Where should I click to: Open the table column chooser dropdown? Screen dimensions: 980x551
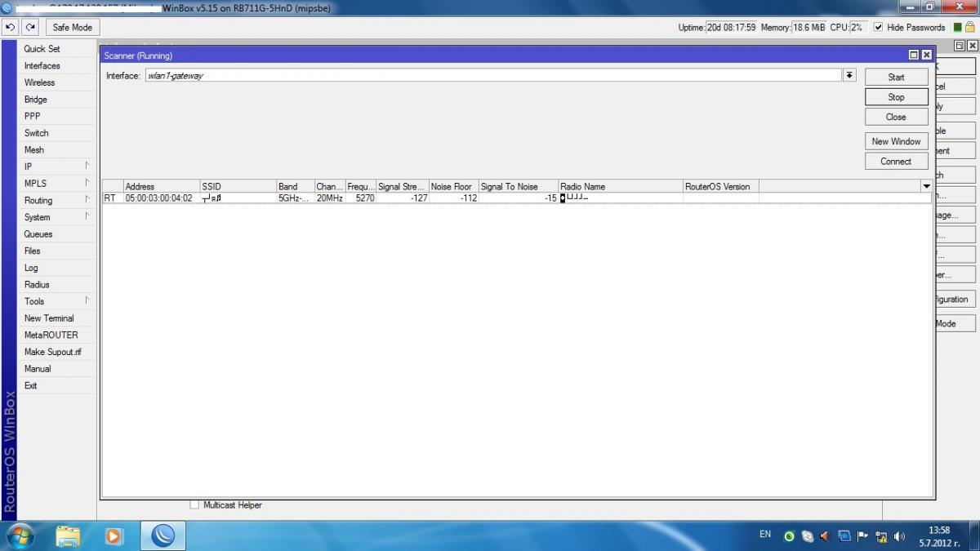[x=926, y=186]
